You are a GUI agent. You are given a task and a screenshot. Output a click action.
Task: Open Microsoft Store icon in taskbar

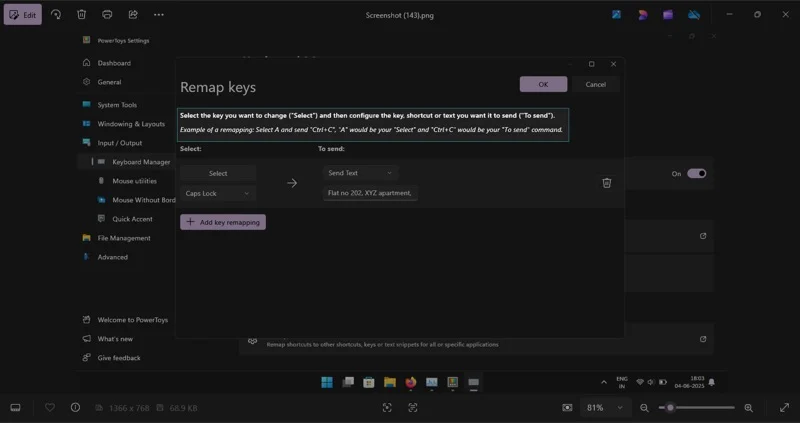tap(369, 382)
